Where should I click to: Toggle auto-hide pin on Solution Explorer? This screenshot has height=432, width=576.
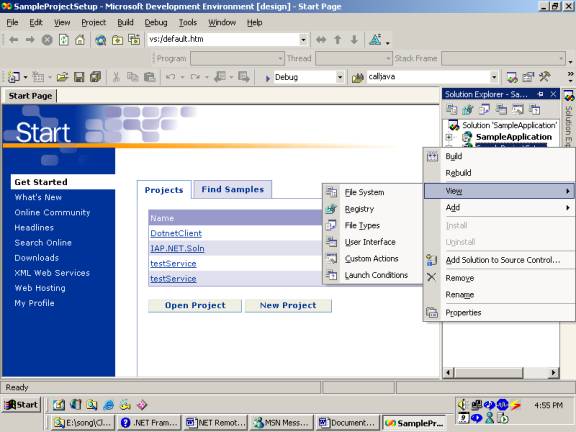click(x=540, y=94)
